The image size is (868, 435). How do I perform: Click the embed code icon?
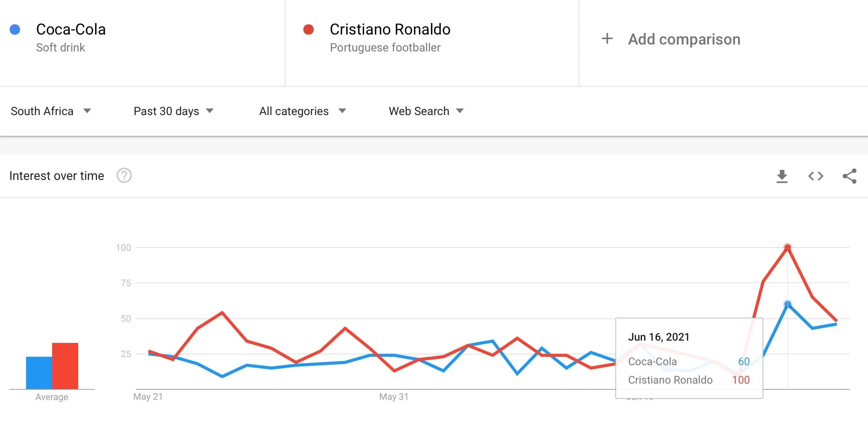pos(815,176)
